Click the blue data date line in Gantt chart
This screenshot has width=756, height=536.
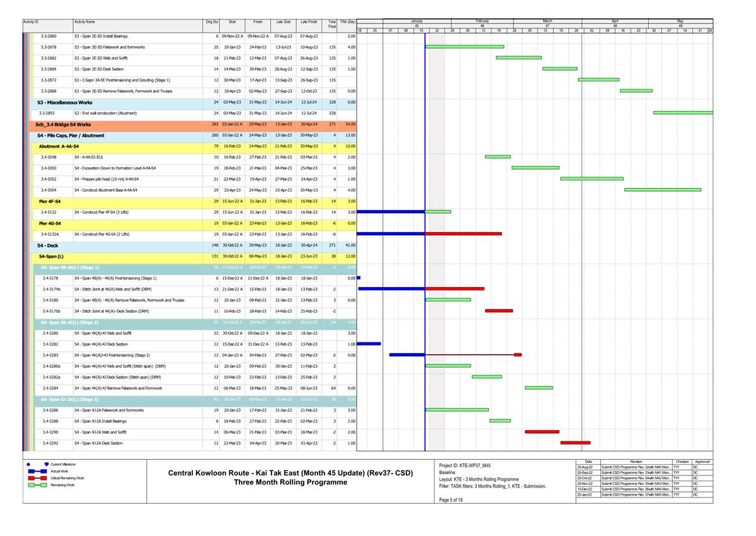[425, 252]
